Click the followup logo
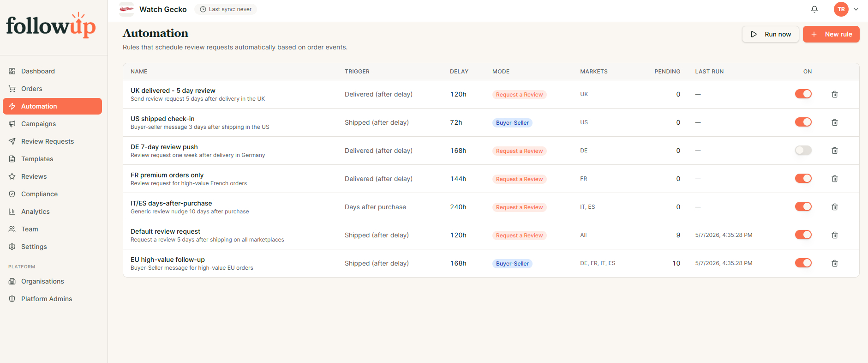 point(51,25)
